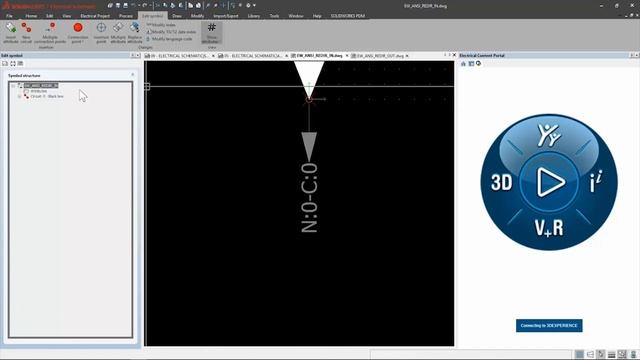Click second icon in Electrical Content Portal toolbar

(x=471, y=64)
